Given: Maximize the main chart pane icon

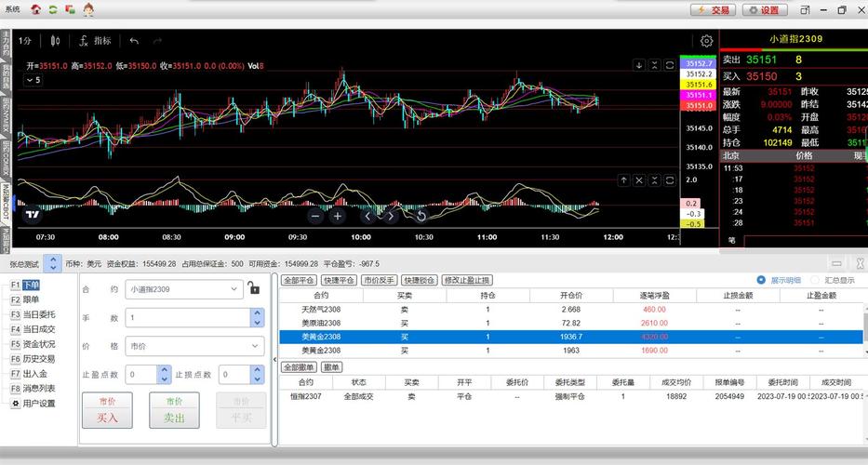Looking at the screenshot, I should pyautogui.click(x=670, y=65).
